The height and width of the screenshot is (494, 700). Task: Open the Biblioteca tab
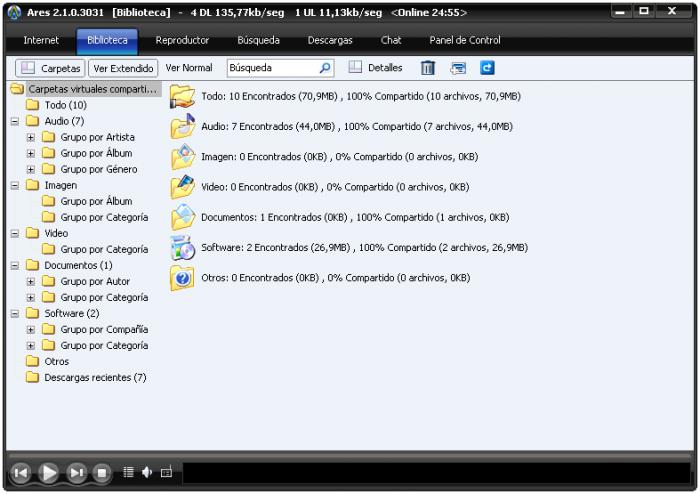tap(107, 40)
